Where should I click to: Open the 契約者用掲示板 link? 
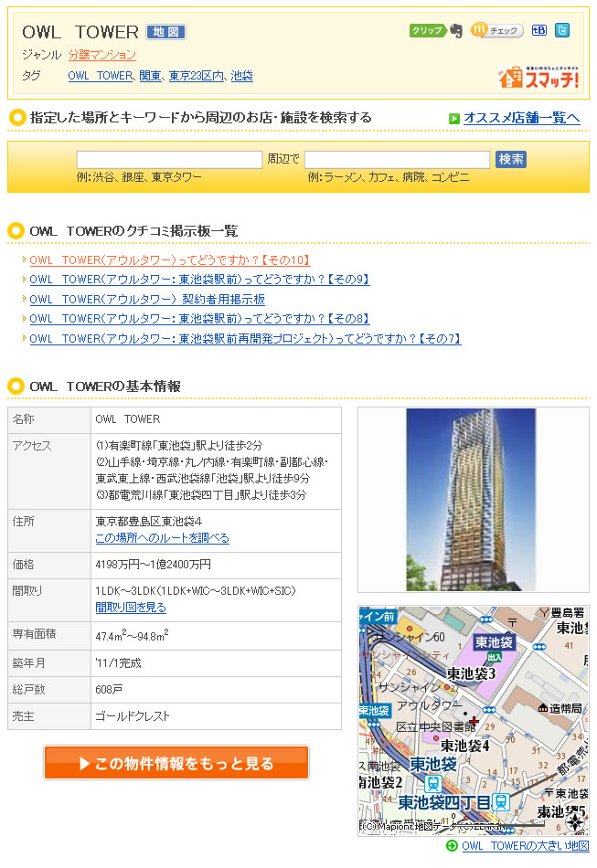[x=147, y=300]
